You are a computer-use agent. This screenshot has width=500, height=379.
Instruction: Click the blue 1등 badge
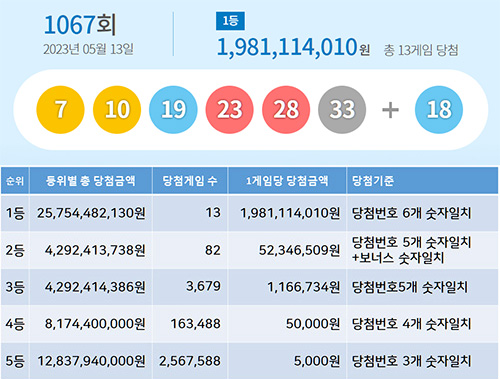230,21
